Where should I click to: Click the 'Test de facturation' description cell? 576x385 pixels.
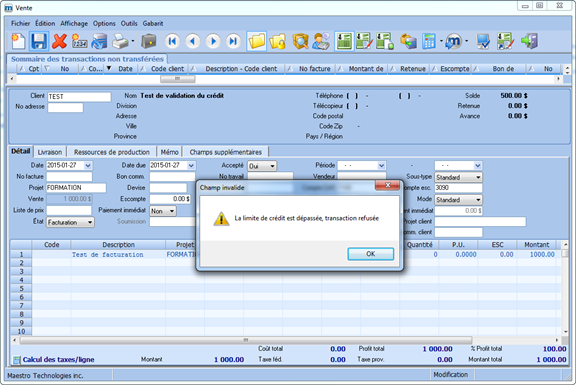tap(118, 254)
